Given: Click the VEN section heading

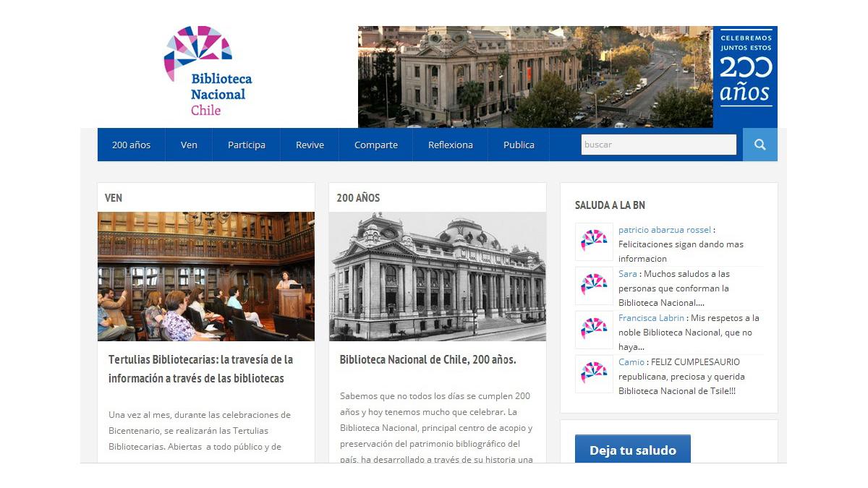Looking at the screenshot, I should pyautogui.click(x=114, y=197).
